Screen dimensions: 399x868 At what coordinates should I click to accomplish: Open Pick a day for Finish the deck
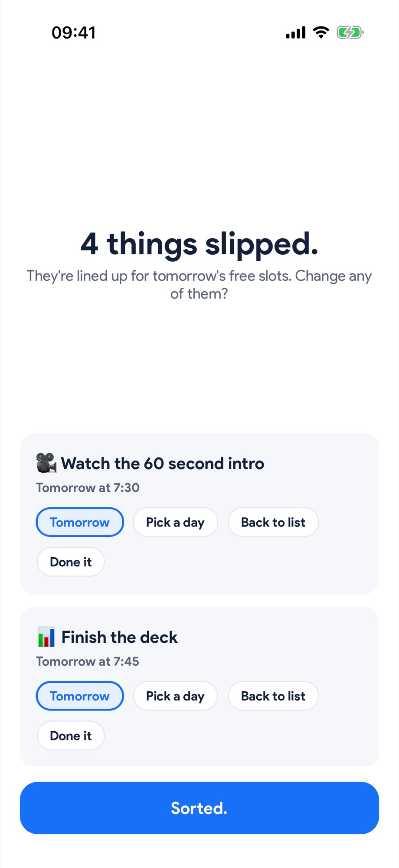point(175,696)
